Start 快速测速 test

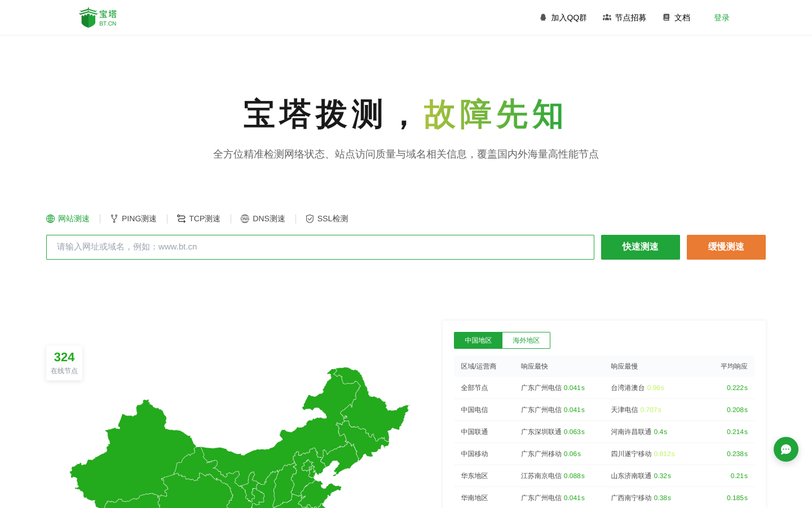641,247
